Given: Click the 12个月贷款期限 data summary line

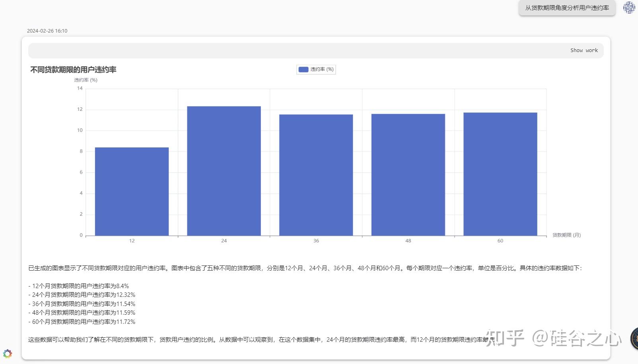Looking at the screenshot, I should point(79,286).
